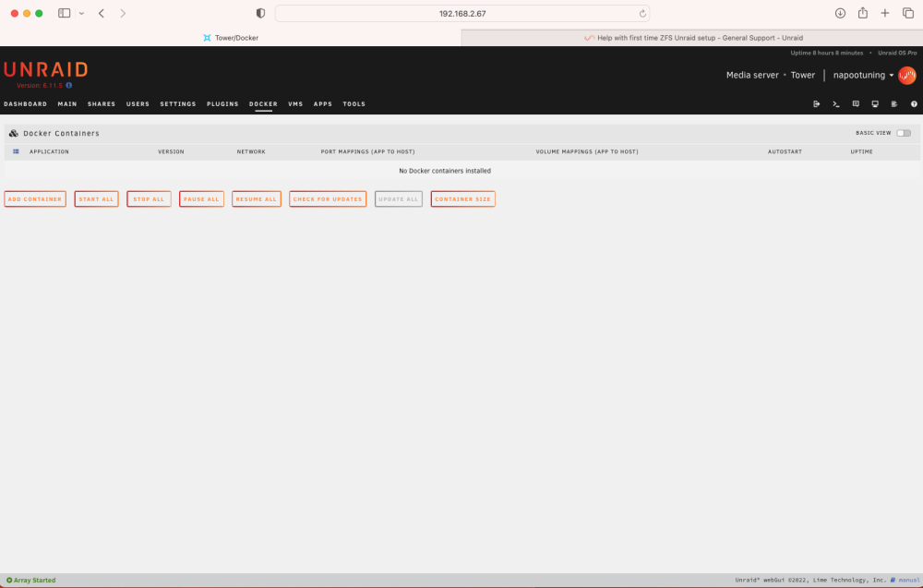Image resolution: width=923 pixels, height=588 pixels.
Task: Click the privacy shield icon
Action: [260, 13]
